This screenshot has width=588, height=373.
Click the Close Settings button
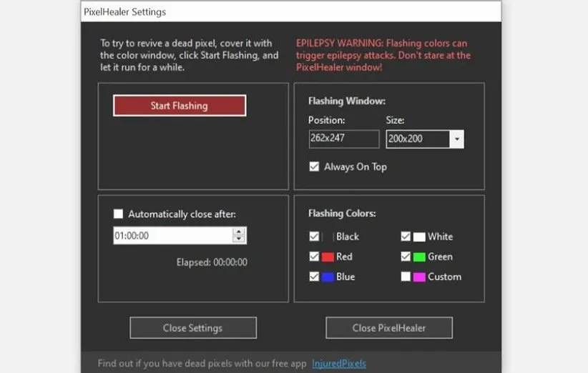coord(192,328)
